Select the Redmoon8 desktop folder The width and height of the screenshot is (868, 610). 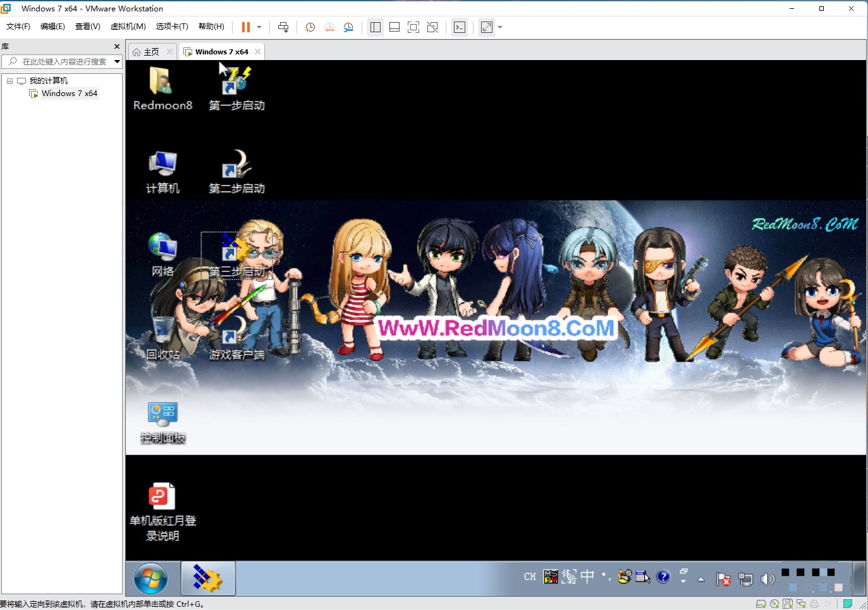click(x=162, y=88)
